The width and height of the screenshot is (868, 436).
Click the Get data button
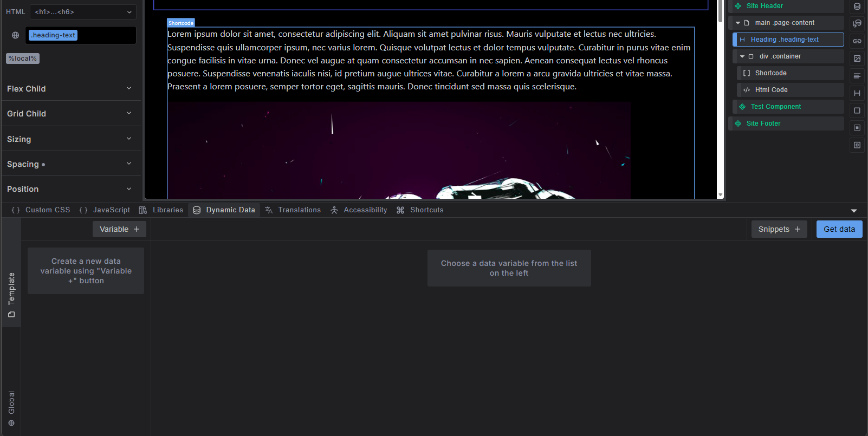pos(839,229)
